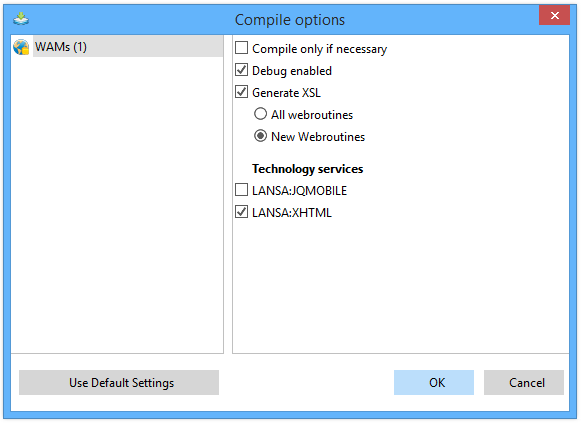Click the compile icon in the title bar

(x=21, y=19)
